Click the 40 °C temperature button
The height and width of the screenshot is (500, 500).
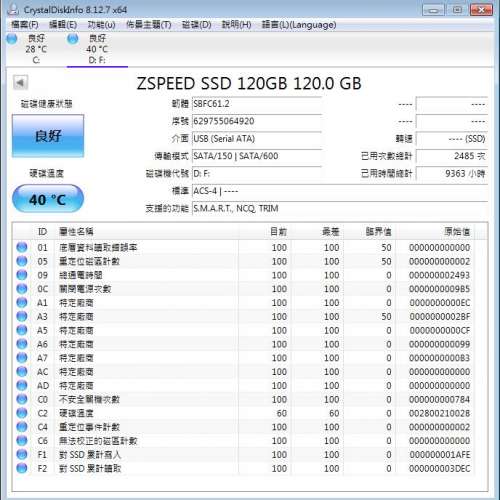(48, 199)
